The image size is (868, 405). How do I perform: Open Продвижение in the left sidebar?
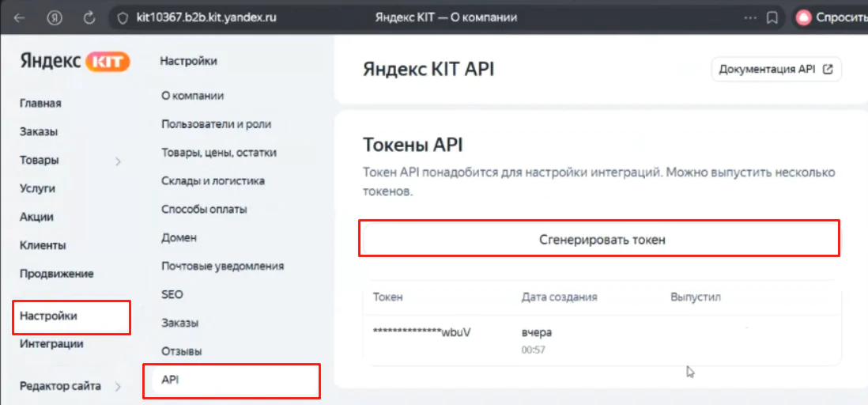56,274
